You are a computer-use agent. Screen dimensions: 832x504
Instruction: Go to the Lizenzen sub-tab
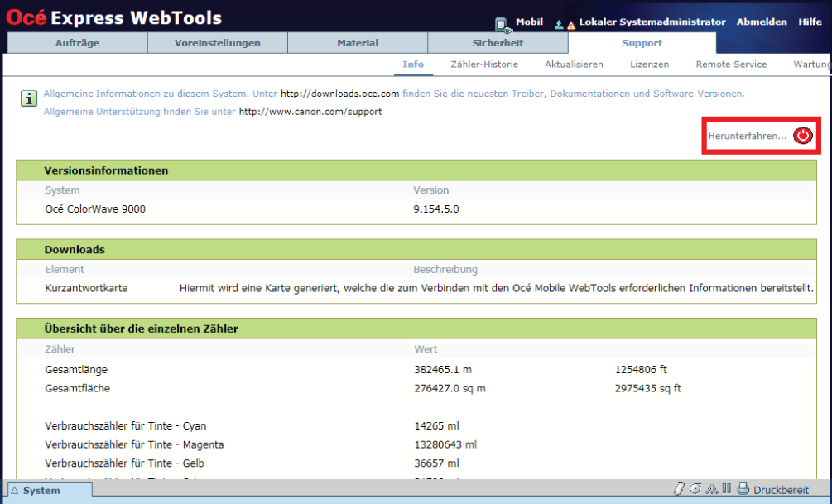pyautogui.click(x=650, y=65)
